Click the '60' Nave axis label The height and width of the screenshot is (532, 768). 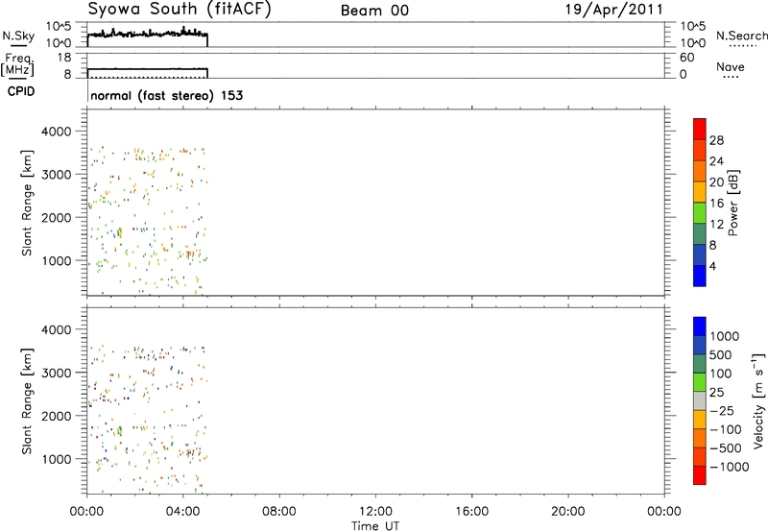click(x=686, y=58)
